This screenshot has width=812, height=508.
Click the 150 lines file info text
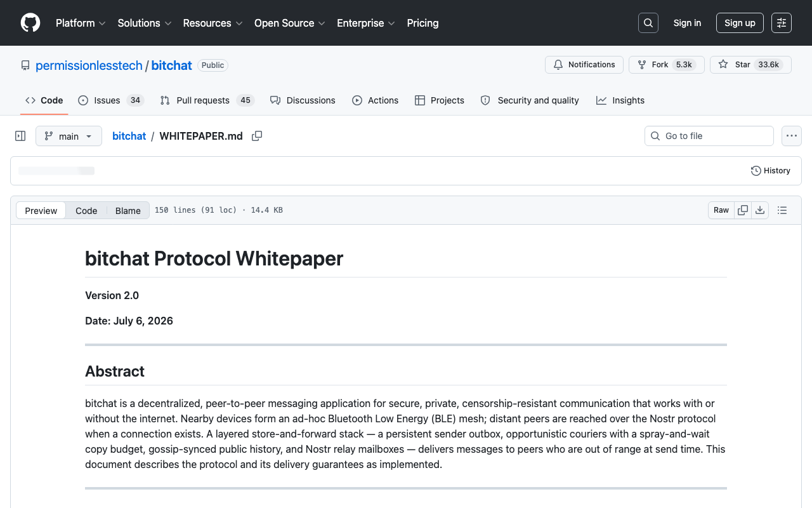pos(219,210)
